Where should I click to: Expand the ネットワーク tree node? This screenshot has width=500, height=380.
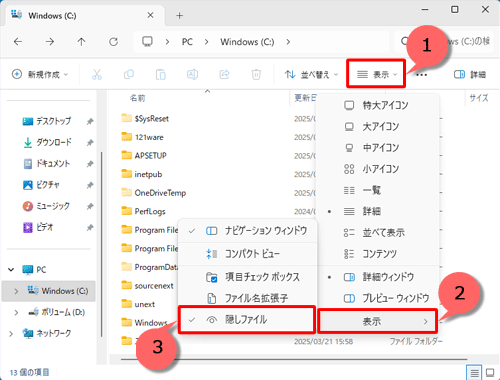tap(11, 333)
